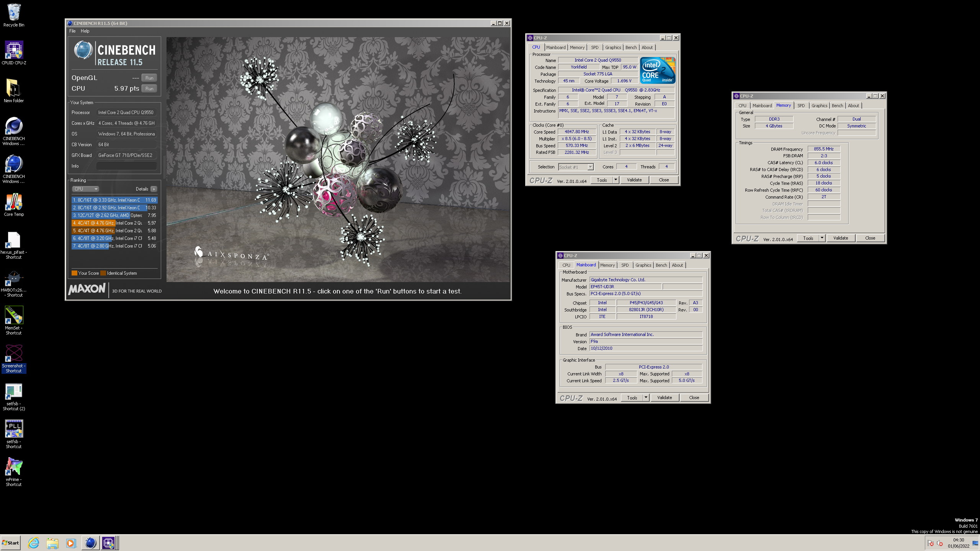Screen dimensions: 980x551
Task: Click the Show desktop tray icon
Action: (x=975, y=543)
